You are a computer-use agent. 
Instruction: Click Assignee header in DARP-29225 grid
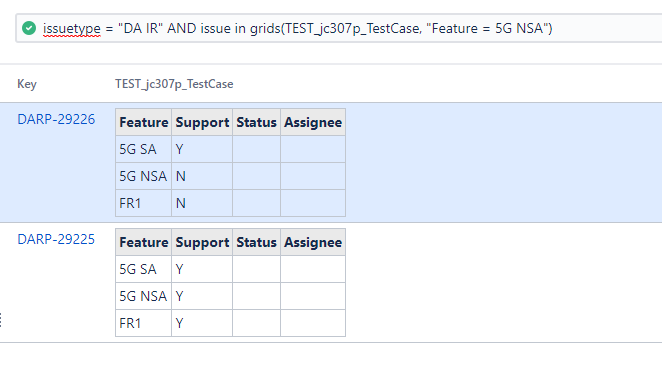[x=313, y=242]
